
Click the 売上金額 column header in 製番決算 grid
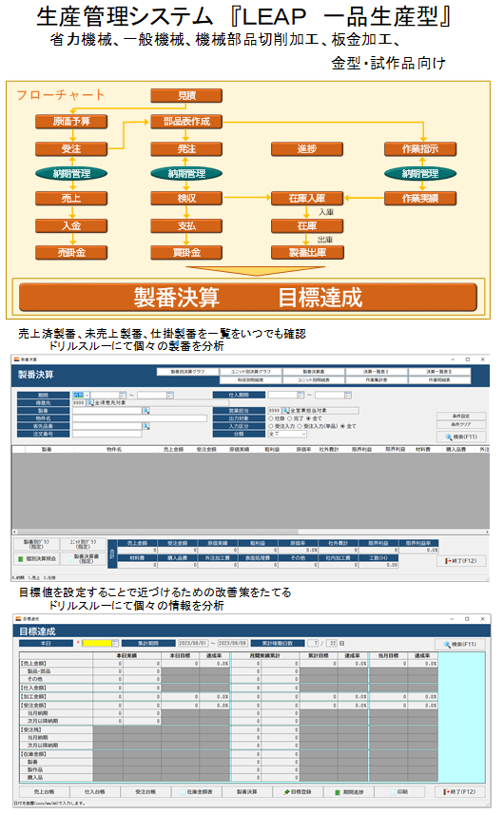pyautogui.click(x=173, y=449)
